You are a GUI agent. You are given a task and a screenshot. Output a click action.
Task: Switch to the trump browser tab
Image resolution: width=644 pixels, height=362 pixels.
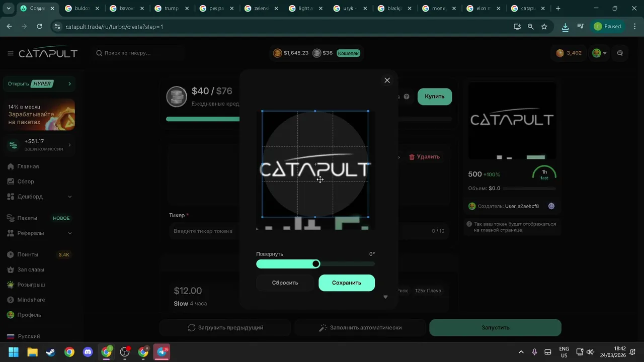click(x=172, y=9)
